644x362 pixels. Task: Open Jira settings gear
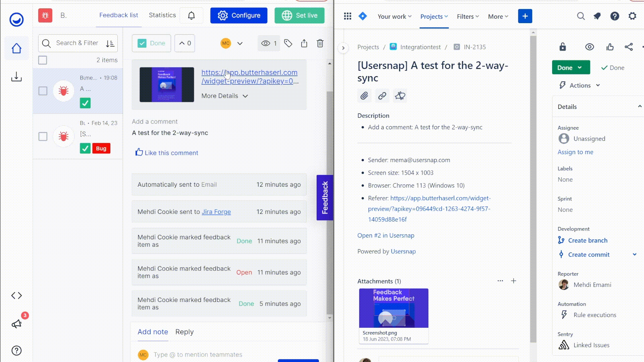(632, 16)
